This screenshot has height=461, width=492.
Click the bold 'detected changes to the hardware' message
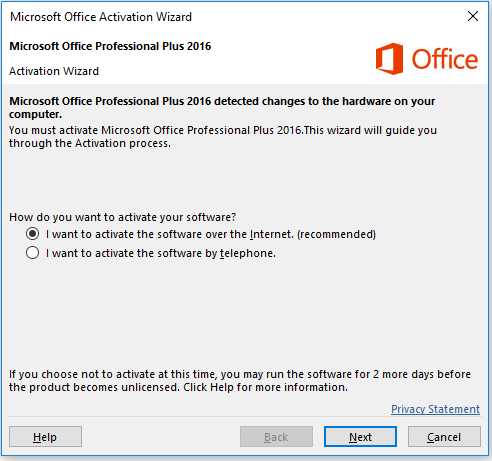click(222, 107)
